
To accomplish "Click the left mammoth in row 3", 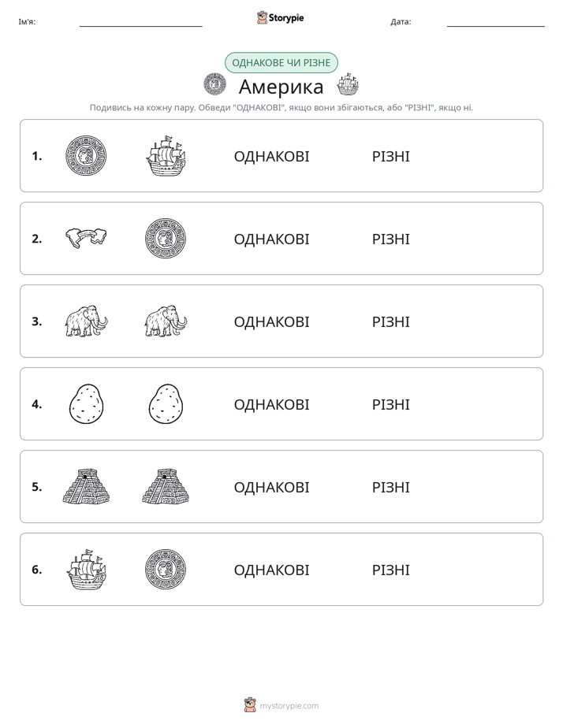I will [86, 321].
